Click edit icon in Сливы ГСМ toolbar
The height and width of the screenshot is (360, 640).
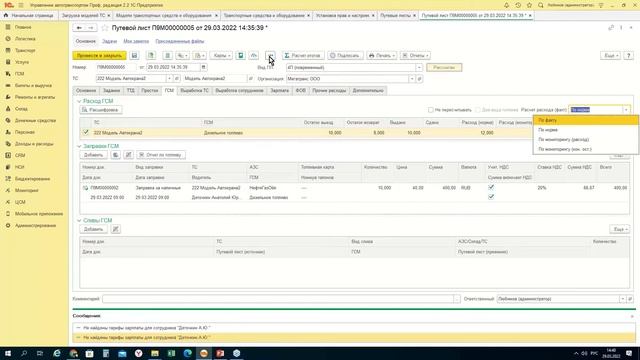[116, 229]
